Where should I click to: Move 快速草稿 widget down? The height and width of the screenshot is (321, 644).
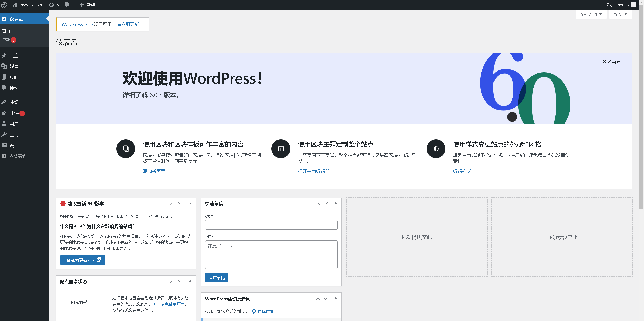[326, 203]
